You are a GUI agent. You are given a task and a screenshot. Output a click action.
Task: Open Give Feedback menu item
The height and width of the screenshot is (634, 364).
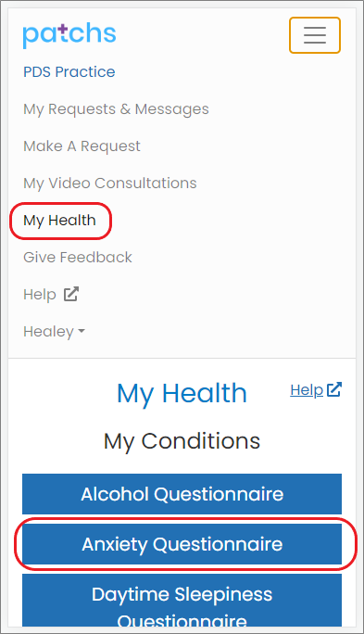pos(78,257)
